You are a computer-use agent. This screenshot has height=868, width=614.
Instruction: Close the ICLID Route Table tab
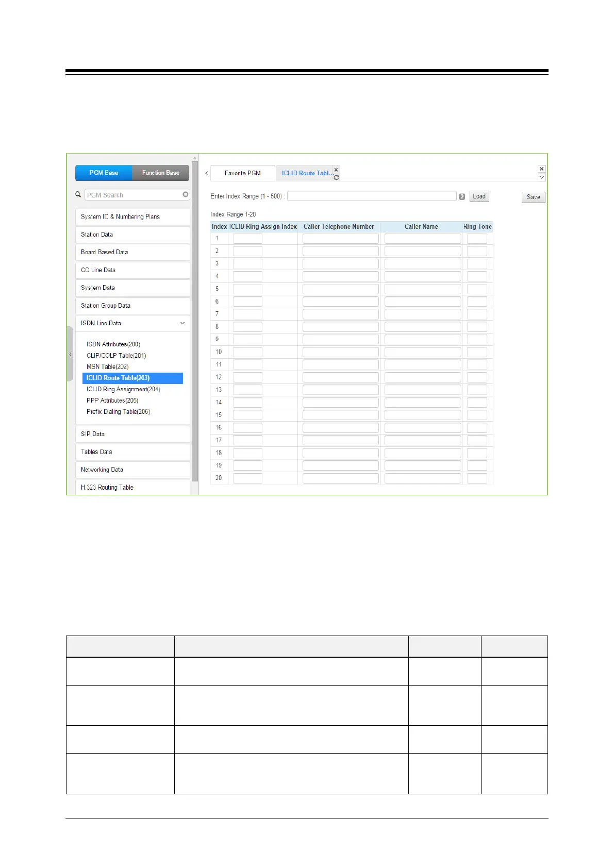(x=336, y=170)
